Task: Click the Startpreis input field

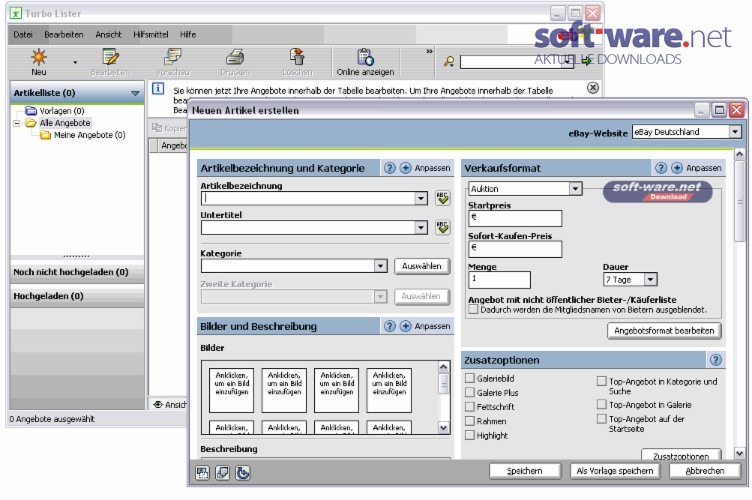Action: [515, 218]
